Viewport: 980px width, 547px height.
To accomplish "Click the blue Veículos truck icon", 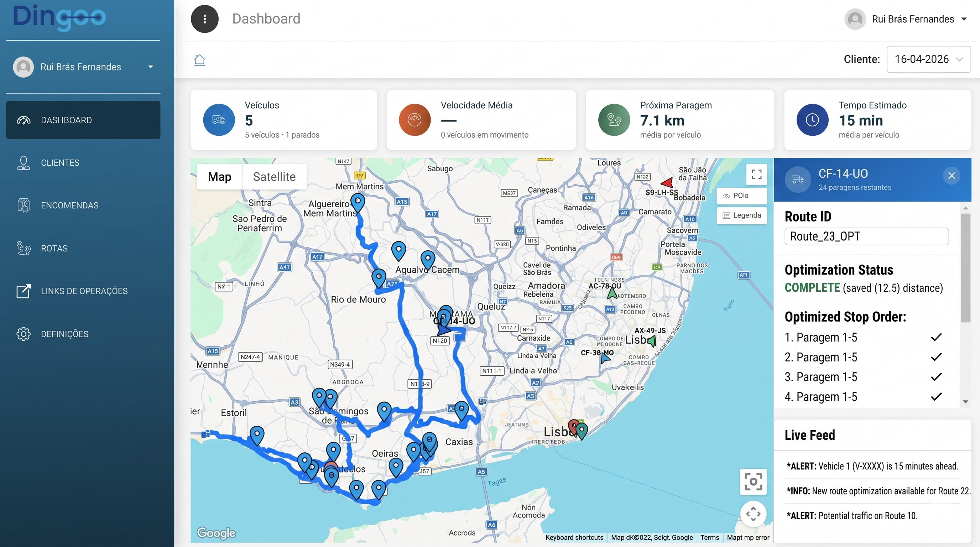I will click(219, 120).
